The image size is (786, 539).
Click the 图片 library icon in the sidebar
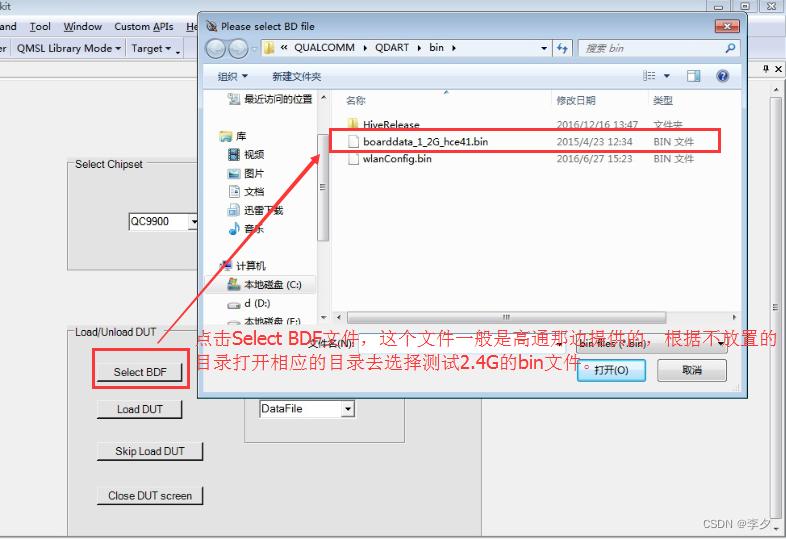pyautogui.click(x=234, y=173)
